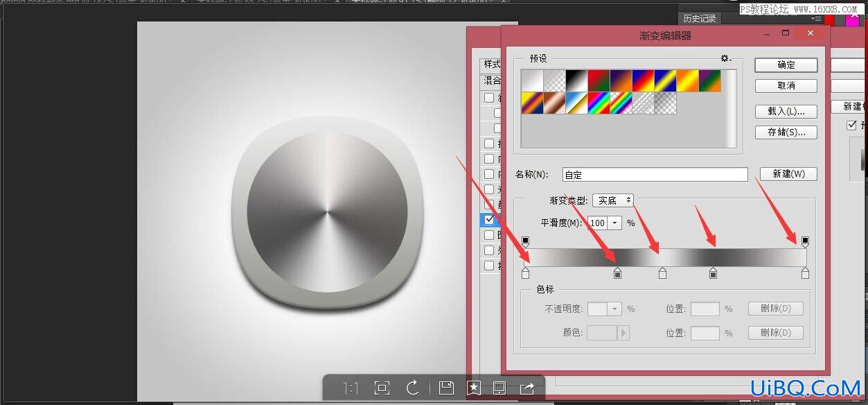Rotate the image with the viewer rotate icon

pos(413,388)
